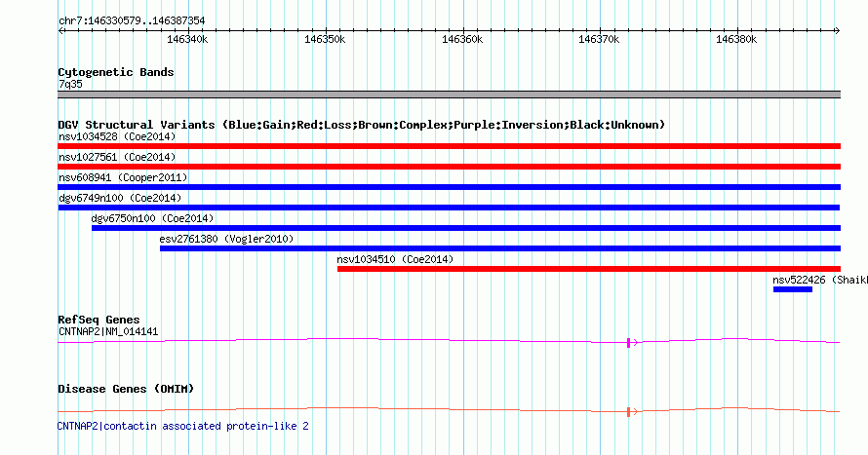Click the 7q35 cytogenetic band bar
Image resolution: width=868 pixels, height=455 pixels.
(x=449, y=95)
